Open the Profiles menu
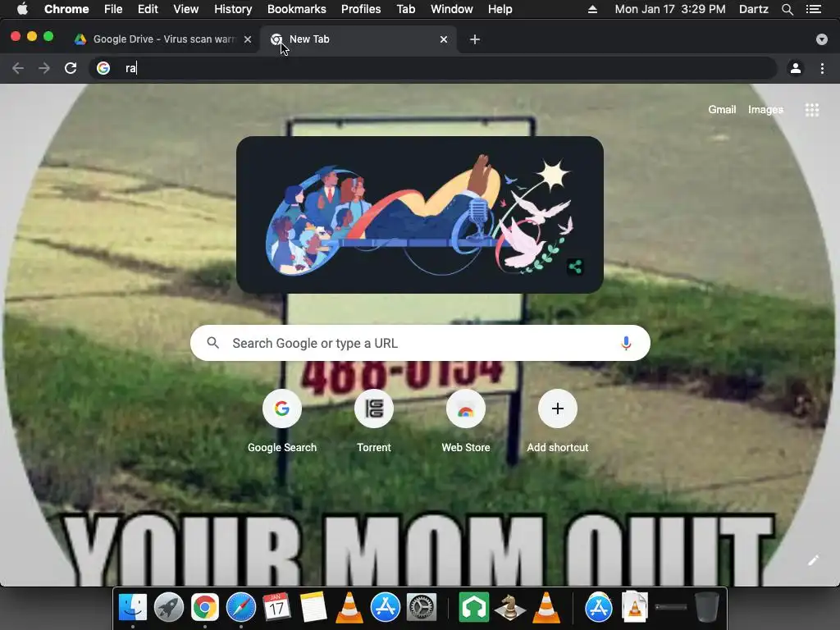The image size is (840, 630). point(361,9)
